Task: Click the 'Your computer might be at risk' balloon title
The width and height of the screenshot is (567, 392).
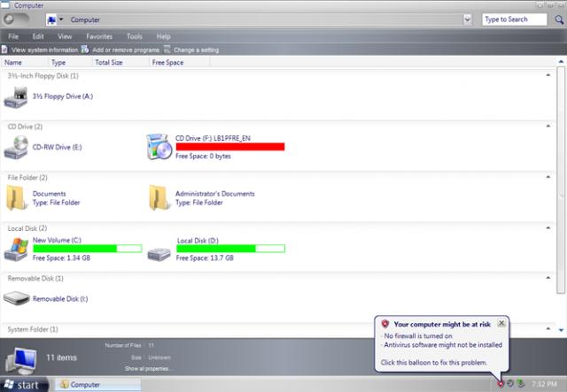Action: click(x=442, y=324)
